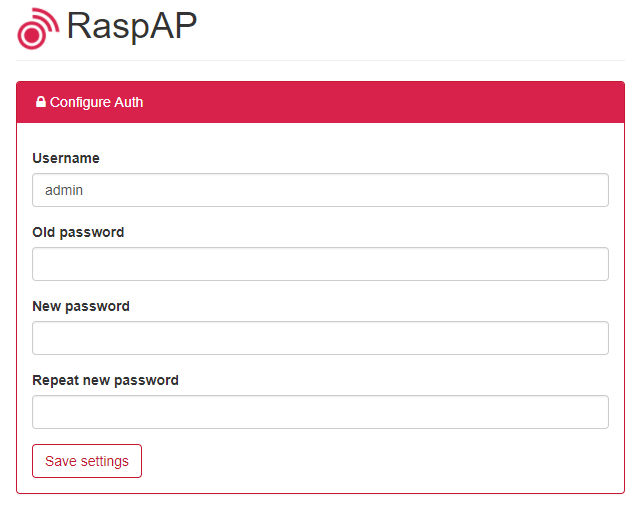Click the Username label

66,158
